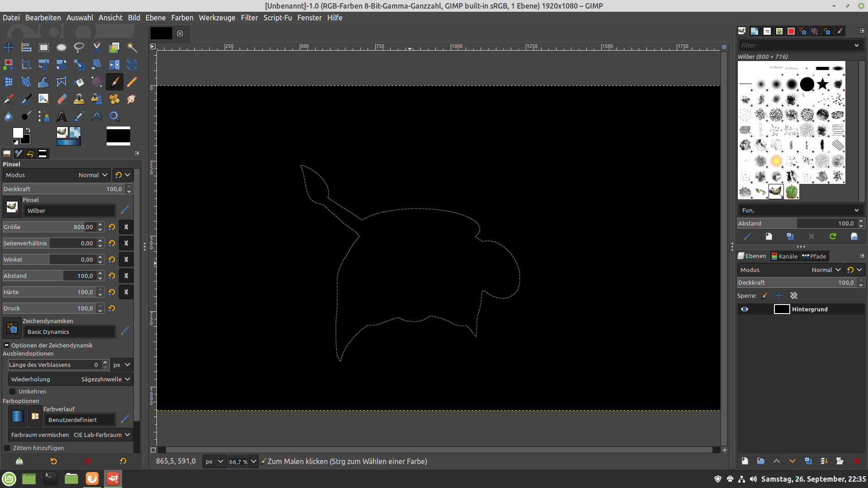Select the Crop tool

26,65
